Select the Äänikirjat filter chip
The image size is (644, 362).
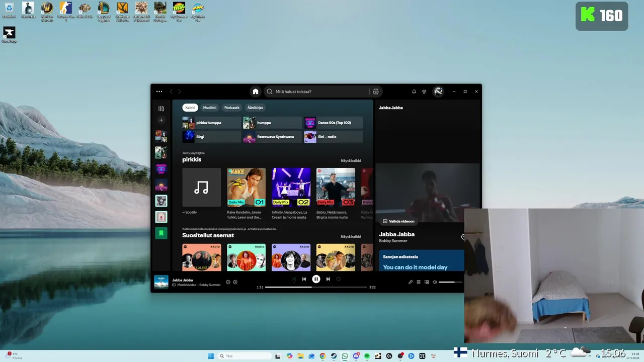click(x=255, y=108)
